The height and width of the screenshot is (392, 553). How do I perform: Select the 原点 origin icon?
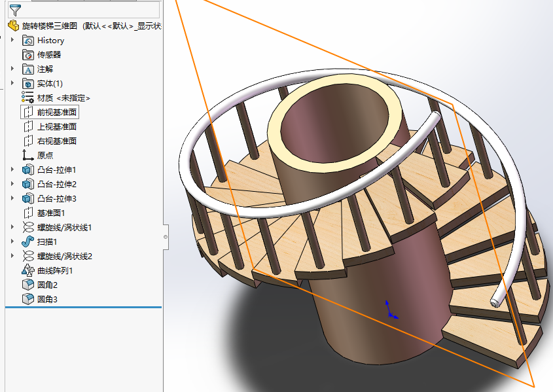point(28,155)
